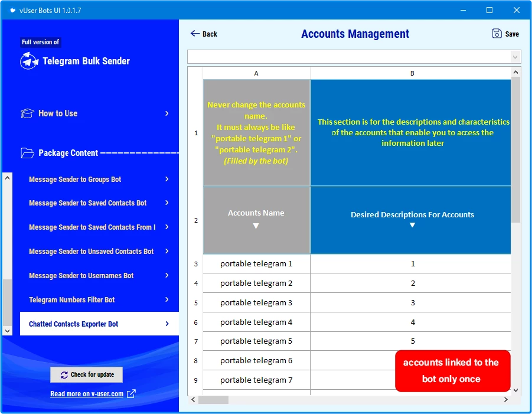Click spreadsheet scroll right arrow
Viewport: 532px width, 414px height.
tap(506, 400)
